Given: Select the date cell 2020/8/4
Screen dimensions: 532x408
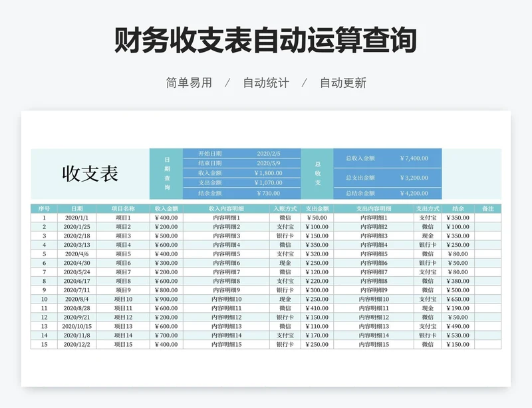Looking at the screenshot, I should point(77,300).
